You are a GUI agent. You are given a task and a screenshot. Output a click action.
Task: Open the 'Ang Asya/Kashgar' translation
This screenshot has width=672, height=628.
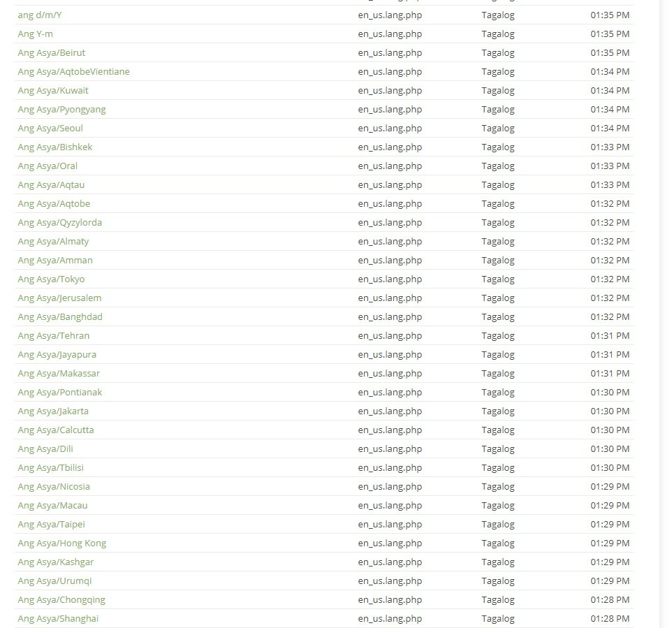pyautogui.click(x=56, y=562)
